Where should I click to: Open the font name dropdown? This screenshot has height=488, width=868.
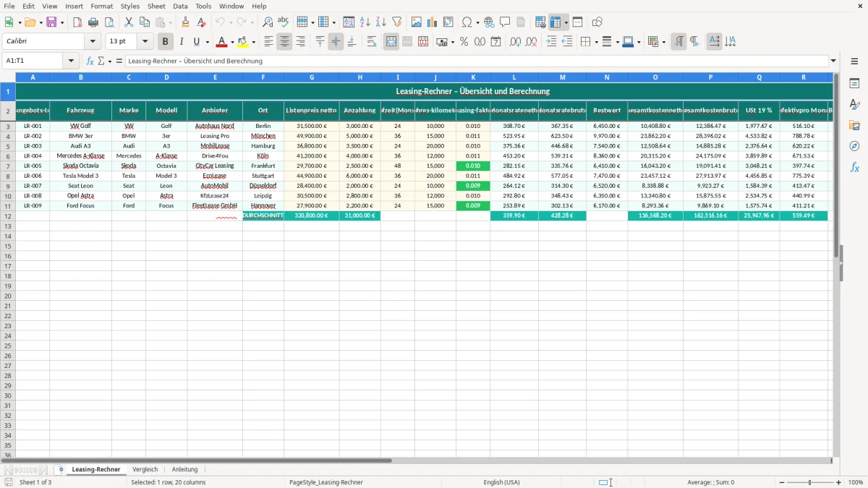point(93,42)
